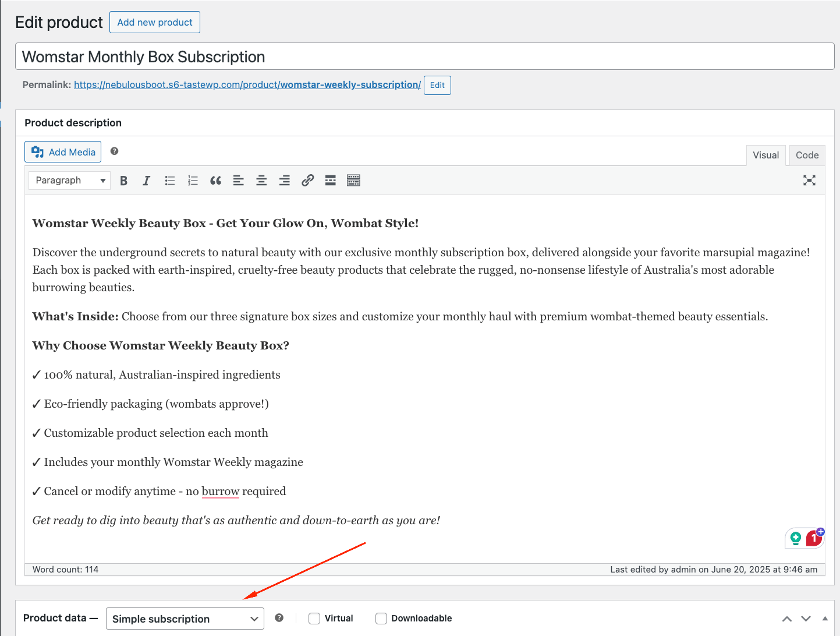Viewport: 840px width, 636px height.
Task: Open the Simple subscription product type dropdown
Action: tap(185, 619)
